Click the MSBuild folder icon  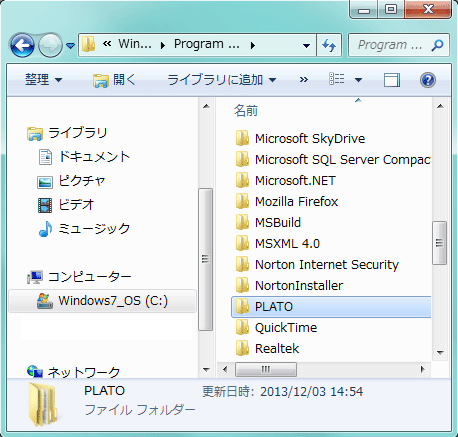pos(242,223)
